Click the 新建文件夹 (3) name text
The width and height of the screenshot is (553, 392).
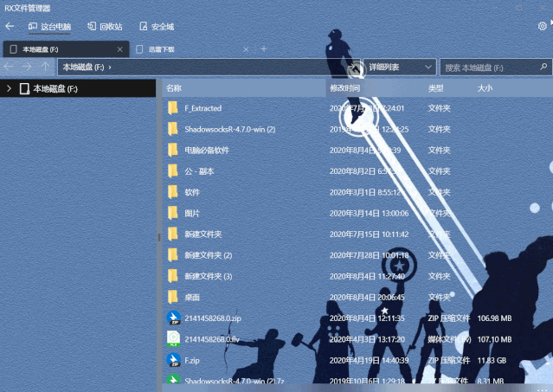tap(209, 276)
